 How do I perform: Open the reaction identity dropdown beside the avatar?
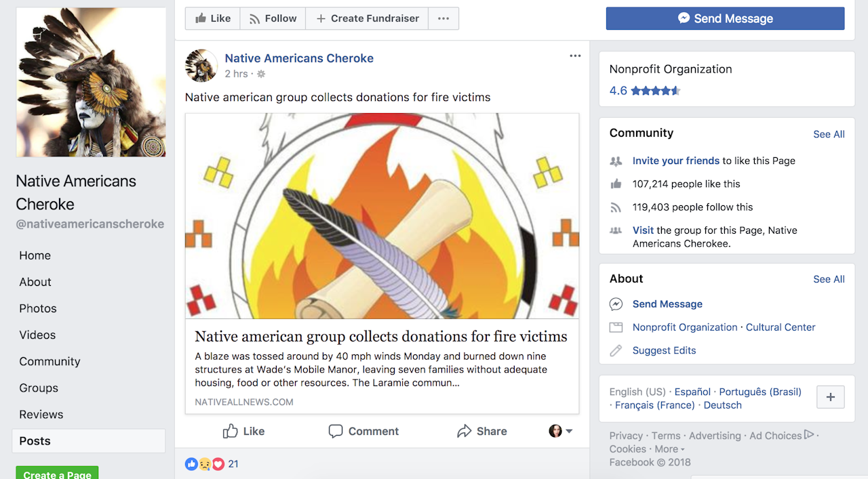pos(569,431)
